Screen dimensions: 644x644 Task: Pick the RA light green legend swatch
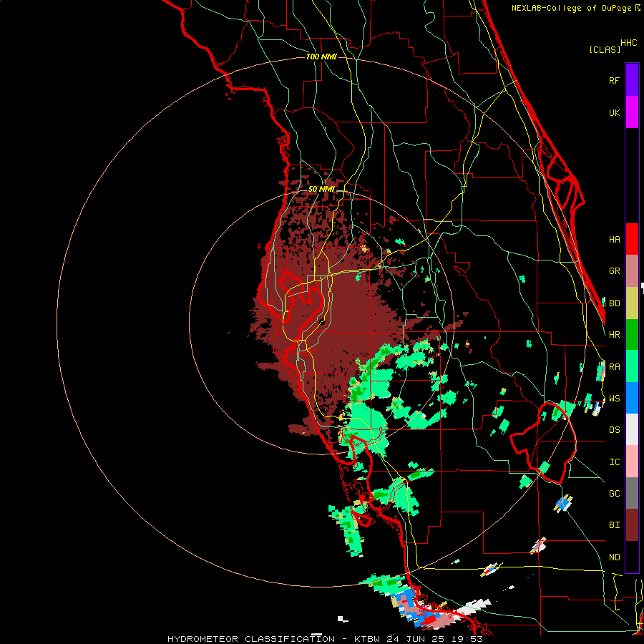(x=632, y=366)
